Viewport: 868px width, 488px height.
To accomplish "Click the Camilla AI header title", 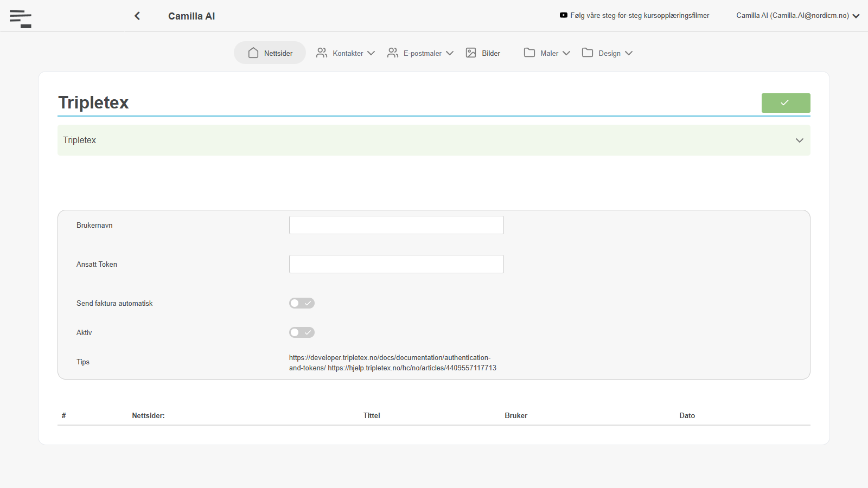I will [192, 16].
